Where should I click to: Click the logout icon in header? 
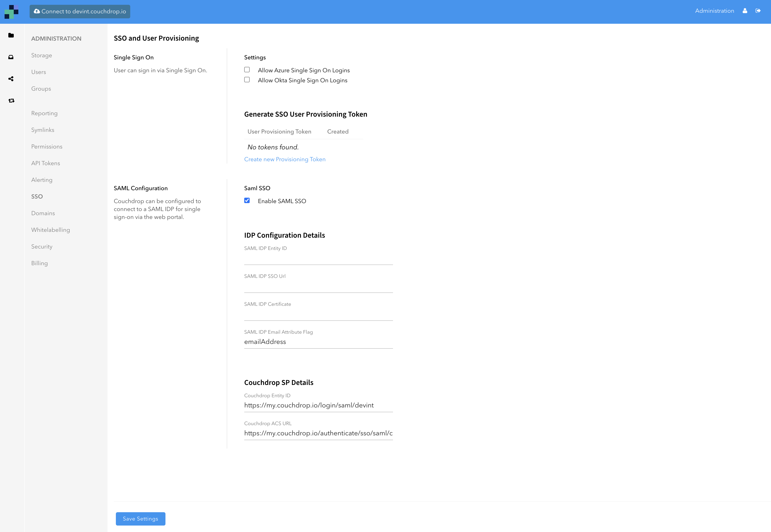pyautogui.click(x=758, y=11)
